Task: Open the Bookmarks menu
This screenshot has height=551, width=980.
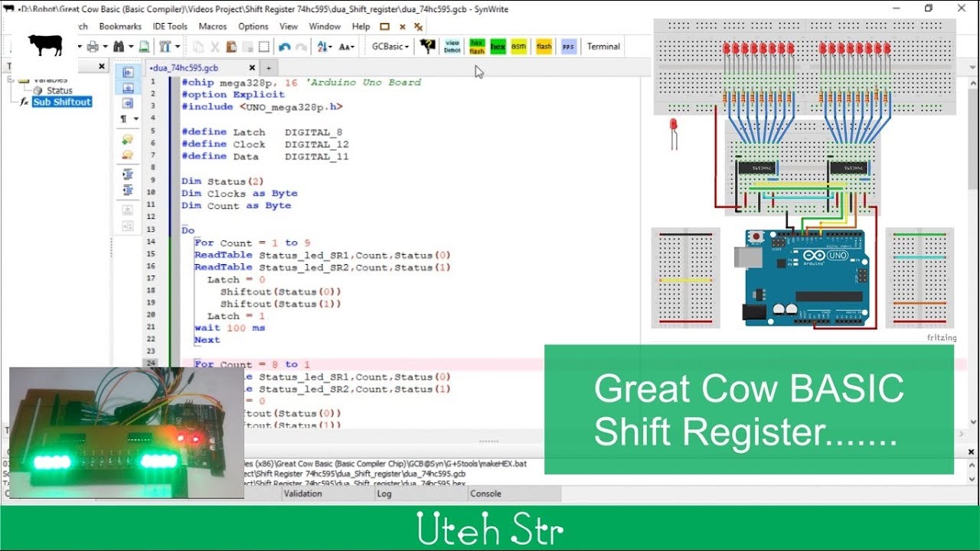Action: pos(120,26)
